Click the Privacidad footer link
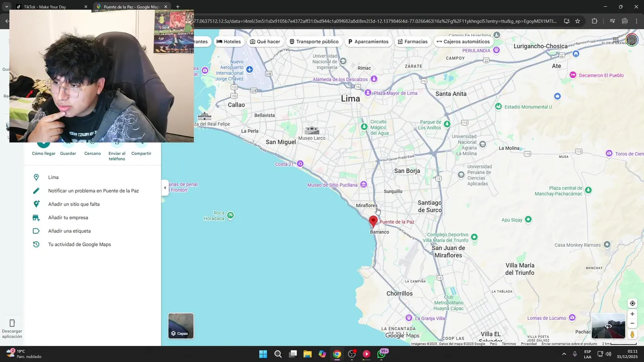This screenshot has width=644, height=362. (x=529, y=344)
